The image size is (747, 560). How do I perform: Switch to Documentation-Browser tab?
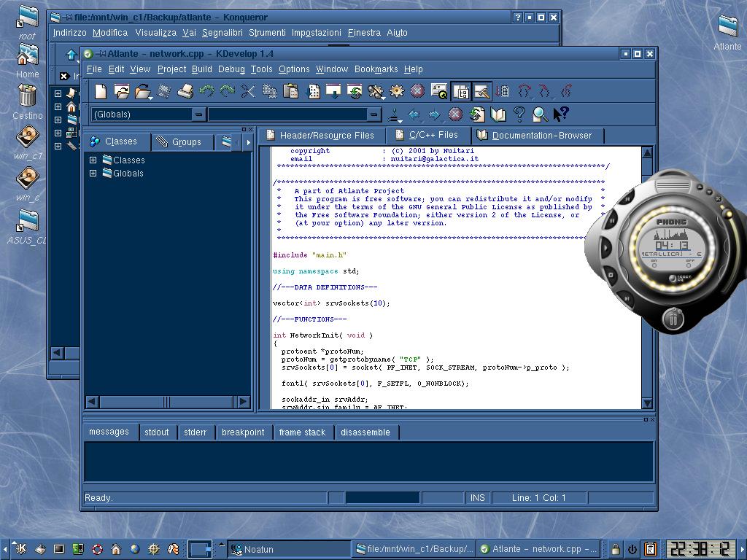point(538,135)
